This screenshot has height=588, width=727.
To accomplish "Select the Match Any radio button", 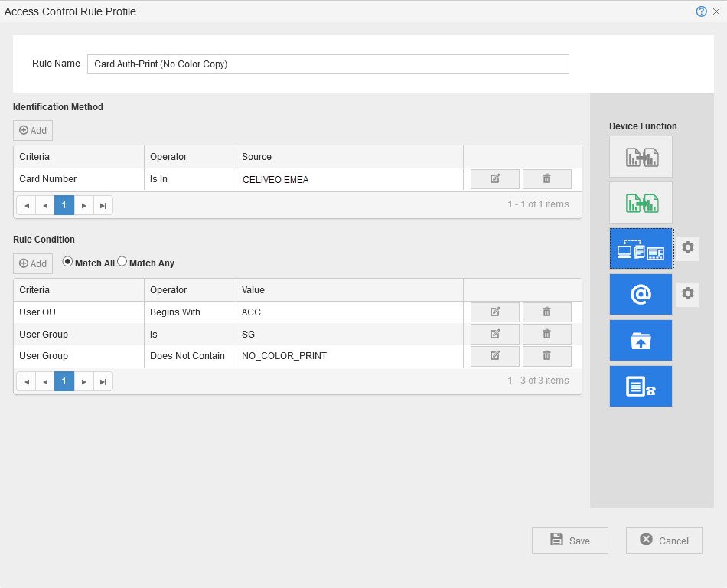I will point(122,262).
